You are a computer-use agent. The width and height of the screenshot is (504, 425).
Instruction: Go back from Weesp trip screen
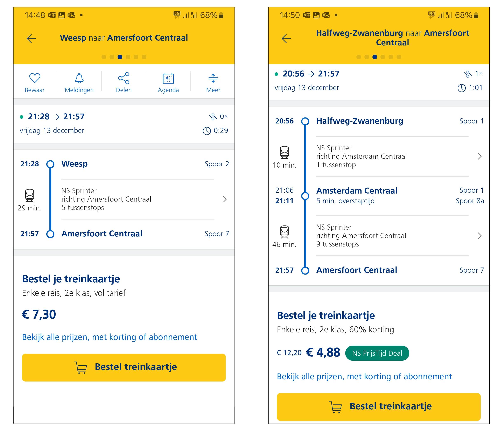click(31, 38)
